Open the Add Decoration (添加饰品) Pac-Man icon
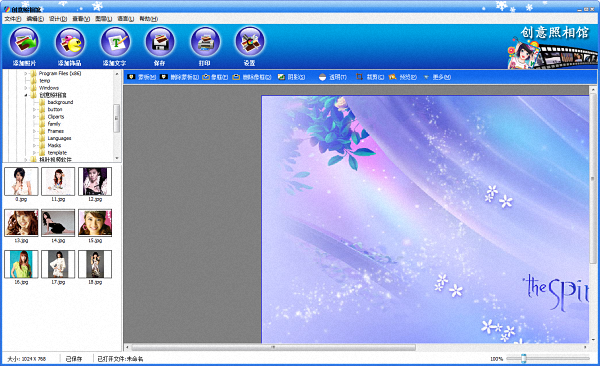This screenshot has height=366, width=600. (x=70, y=42)
